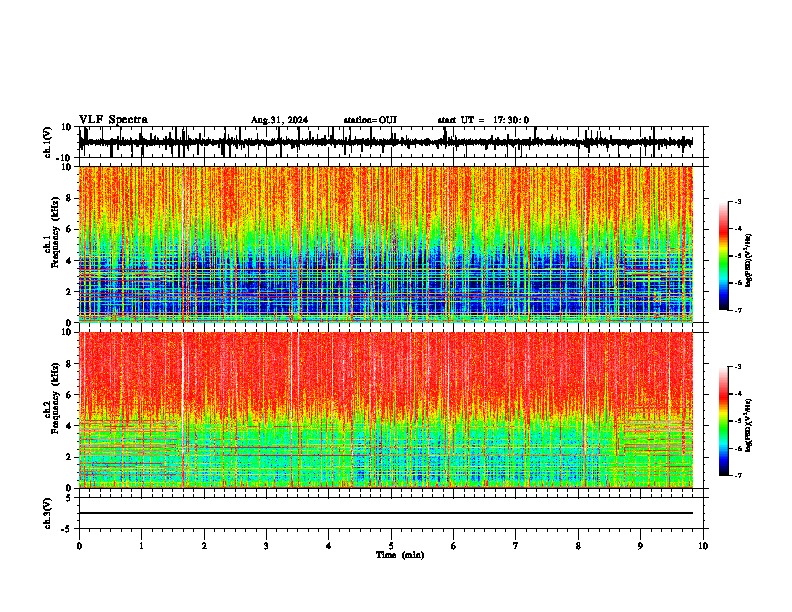
Task: Click the date 'Aug.31, 2024' label
Action: (279, 120)
